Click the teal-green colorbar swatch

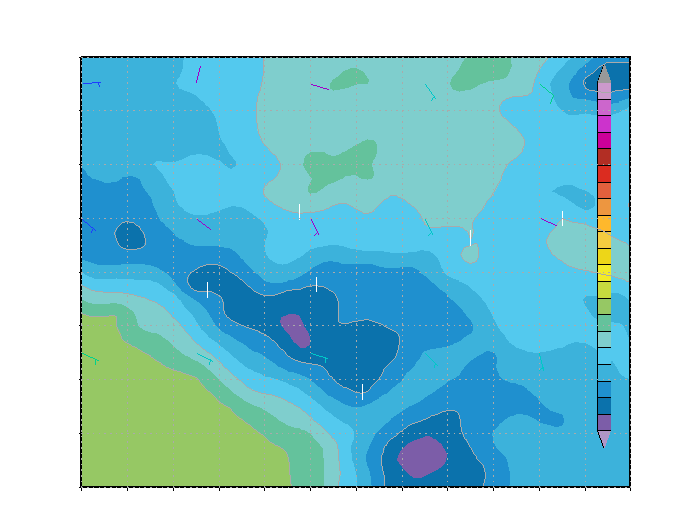pyautogui.click(x=604, y=322)
